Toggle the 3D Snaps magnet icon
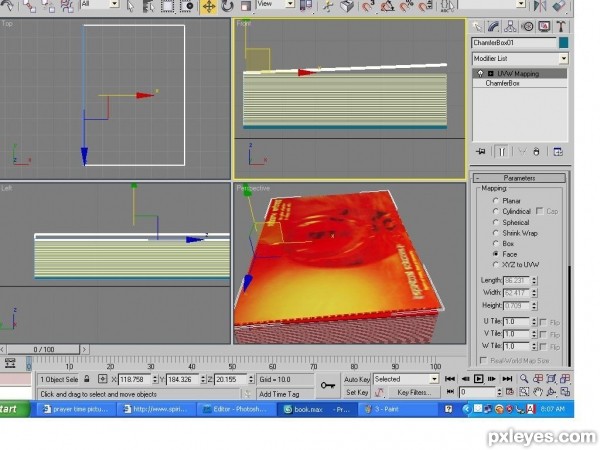The height and width of the screenshot is (450, 600). tap(368, 7)
